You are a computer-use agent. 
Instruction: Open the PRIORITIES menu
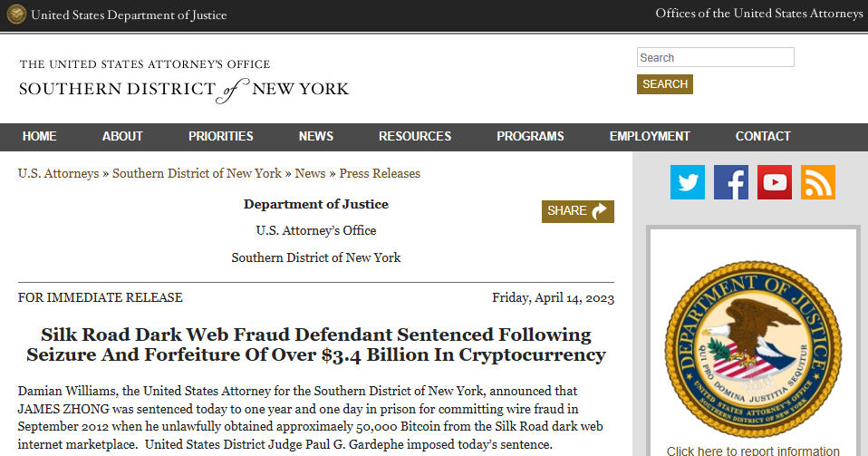221,137
